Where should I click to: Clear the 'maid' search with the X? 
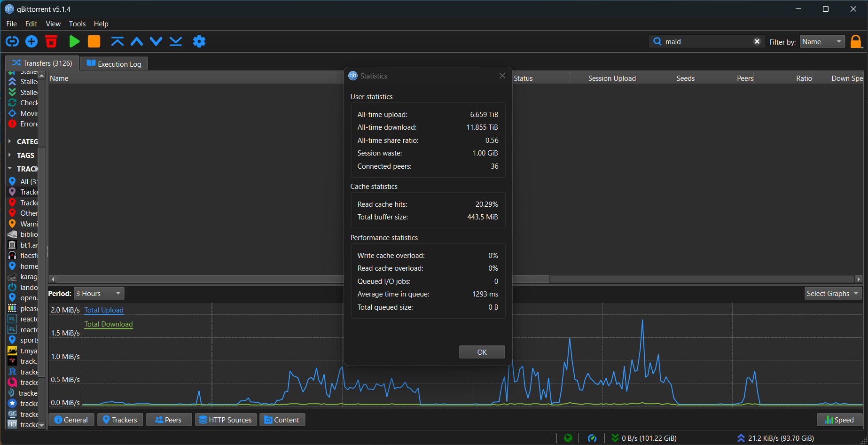[x=757, y=42]
